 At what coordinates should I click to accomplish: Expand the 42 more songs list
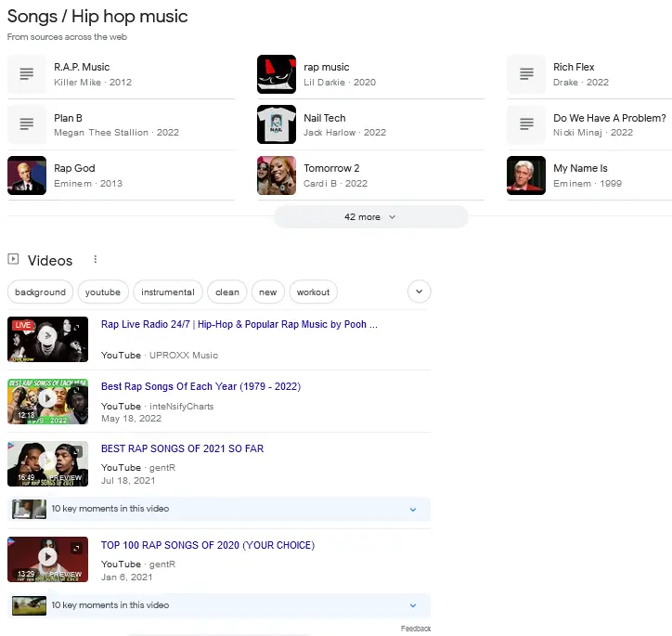[x=370, y=217]
